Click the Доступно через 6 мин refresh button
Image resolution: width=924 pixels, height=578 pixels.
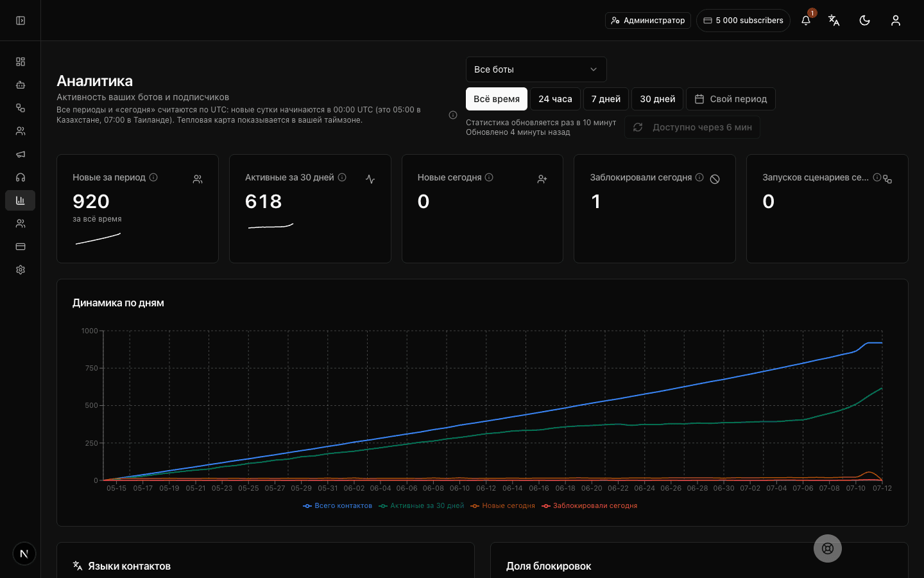(x=692, y=127)
